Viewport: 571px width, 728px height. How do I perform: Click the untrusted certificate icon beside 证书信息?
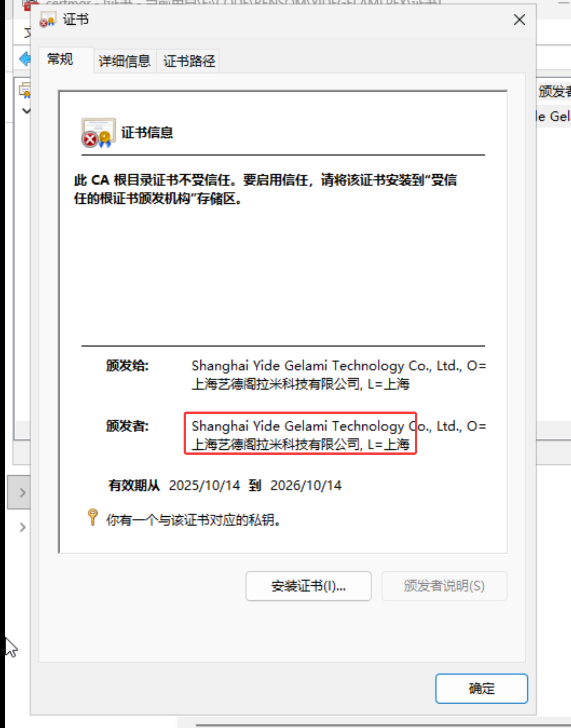98,132
